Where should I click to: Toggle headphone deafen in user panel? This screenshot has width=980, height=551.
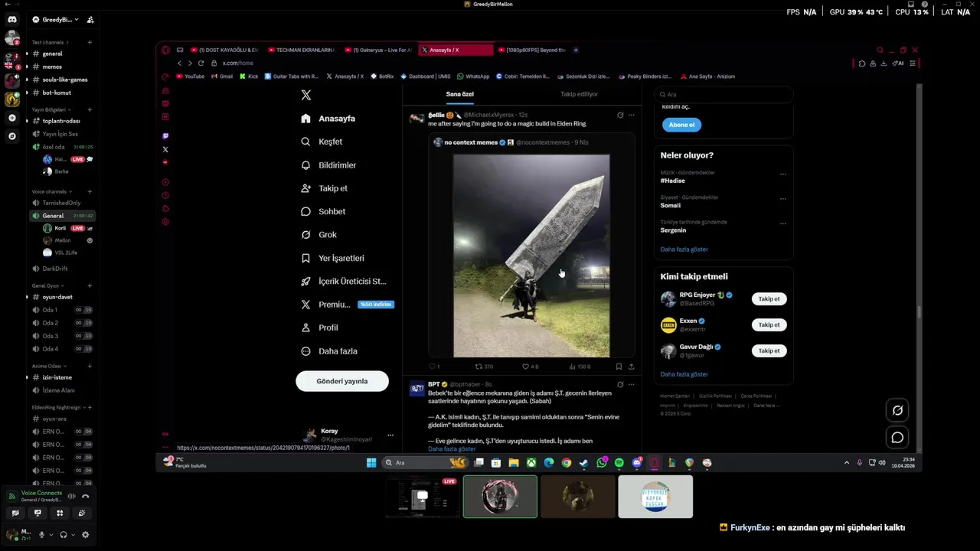click(64, 535)
